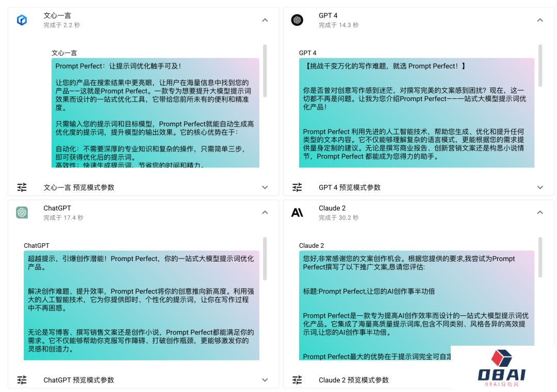Click the OBAI watermark logo
Image resolution: width=557 pixels, height=392 pixels.
501,367
